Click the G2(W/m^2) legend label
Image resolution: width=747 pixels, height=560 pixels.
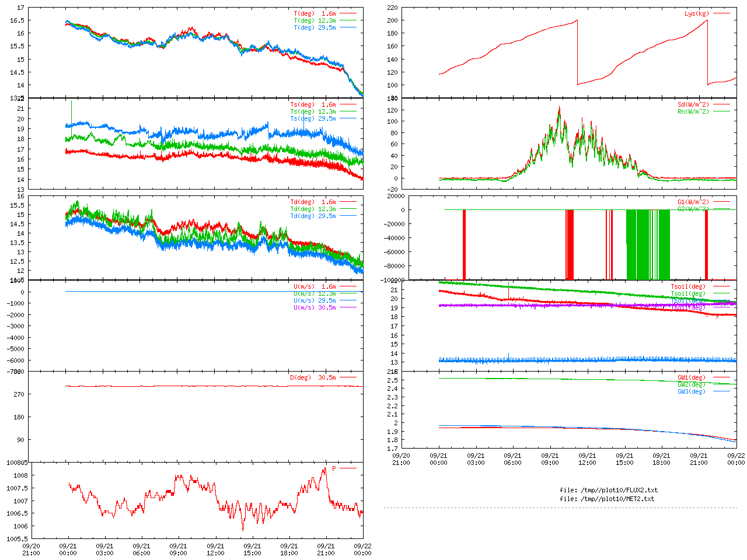[x=694, y=209]
